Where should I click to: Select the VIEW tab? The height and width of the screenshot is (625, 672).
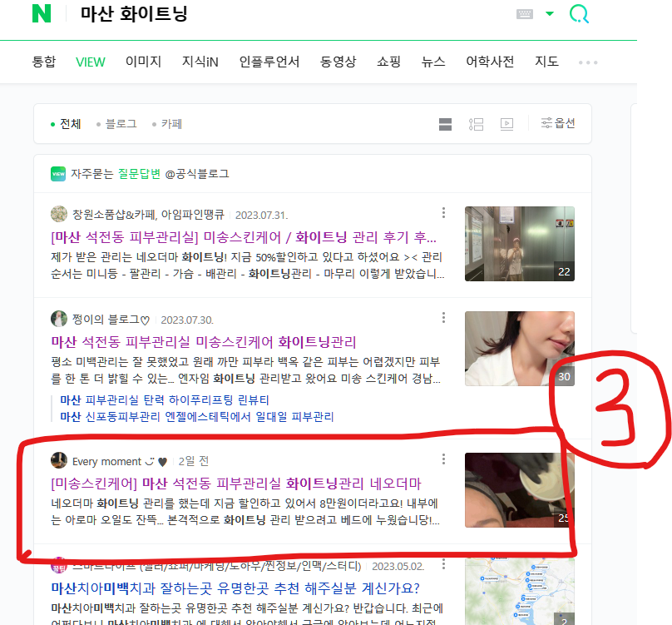pyautogui.click(x=90, y=62)
